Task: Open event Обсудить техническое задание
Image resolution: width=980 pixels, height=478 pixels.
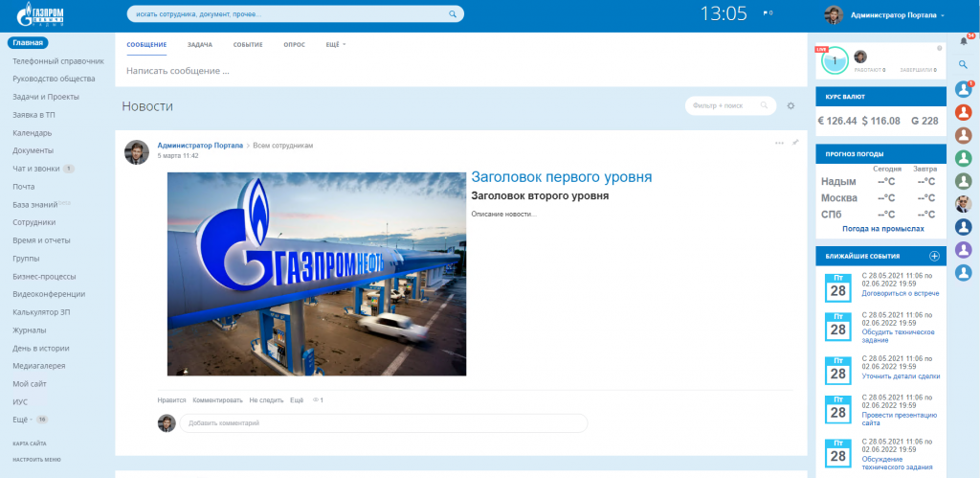Action: coord(898,336)
